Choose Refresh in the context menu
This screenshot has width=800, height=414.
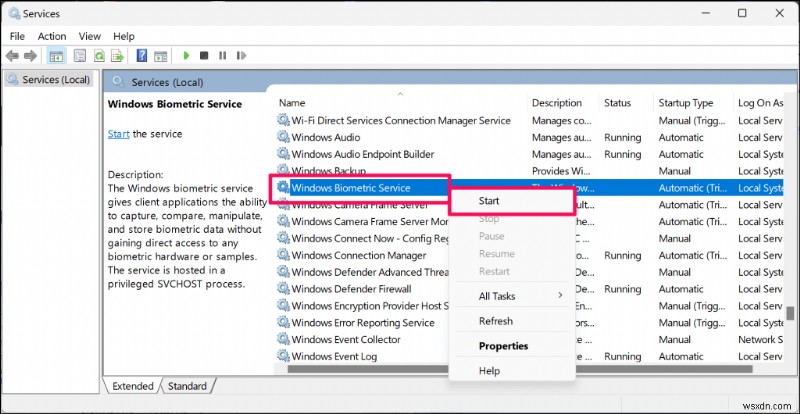point(512,321)
